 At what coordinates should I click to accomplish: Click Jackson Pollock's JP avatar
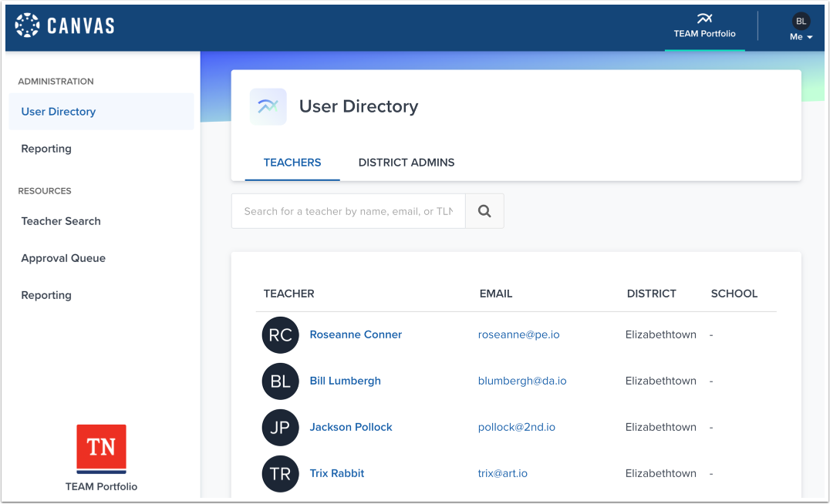click(280, 427)
